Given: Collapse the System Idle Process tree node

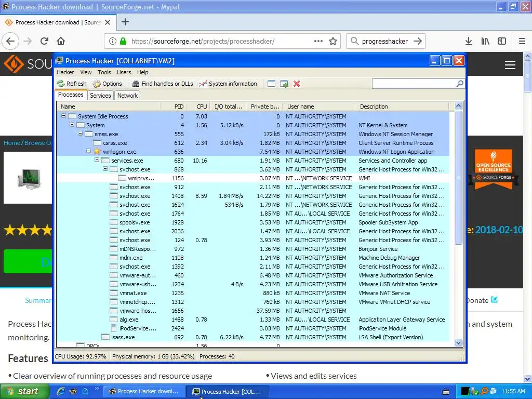Looking at the screenshot, I should click(x=63, y=116).
